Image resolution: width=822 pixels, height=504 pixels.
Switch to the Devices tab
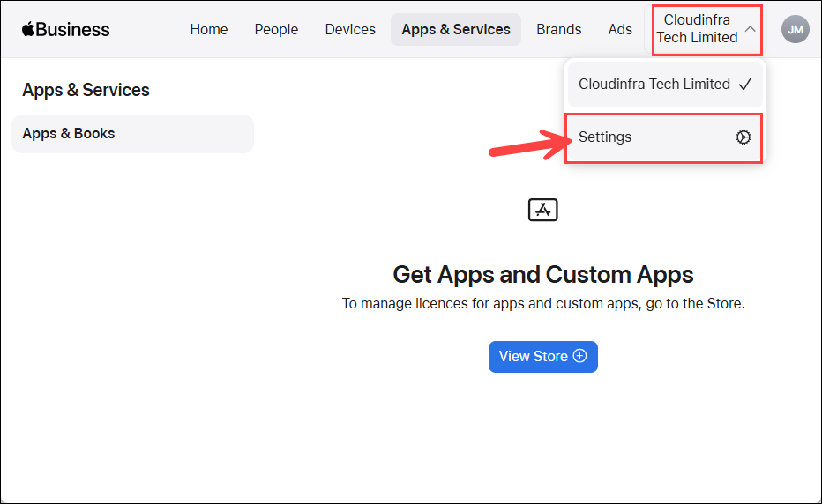[350, 29]
